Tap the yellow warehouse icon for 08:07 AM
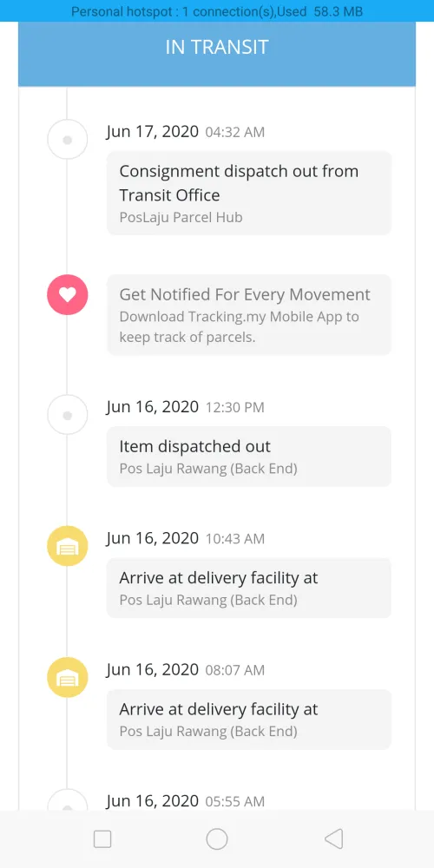434x868 pixels. 68,677
